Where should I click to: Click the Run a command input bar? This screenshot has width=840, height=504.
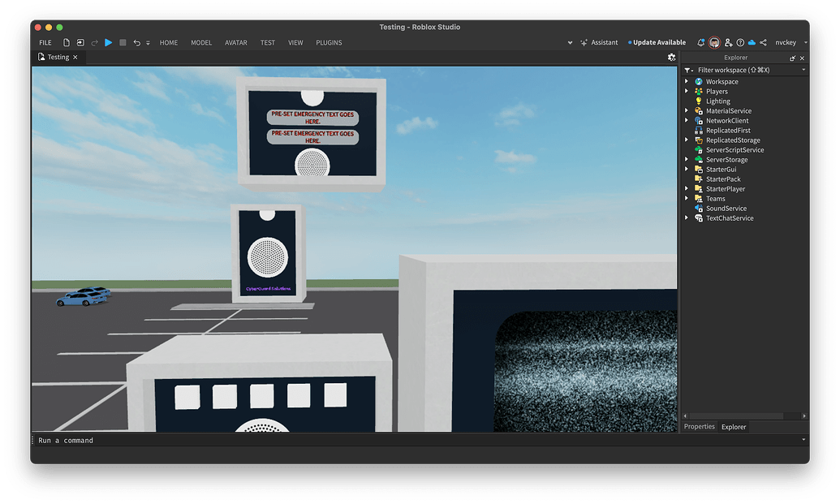pos(418,440)
